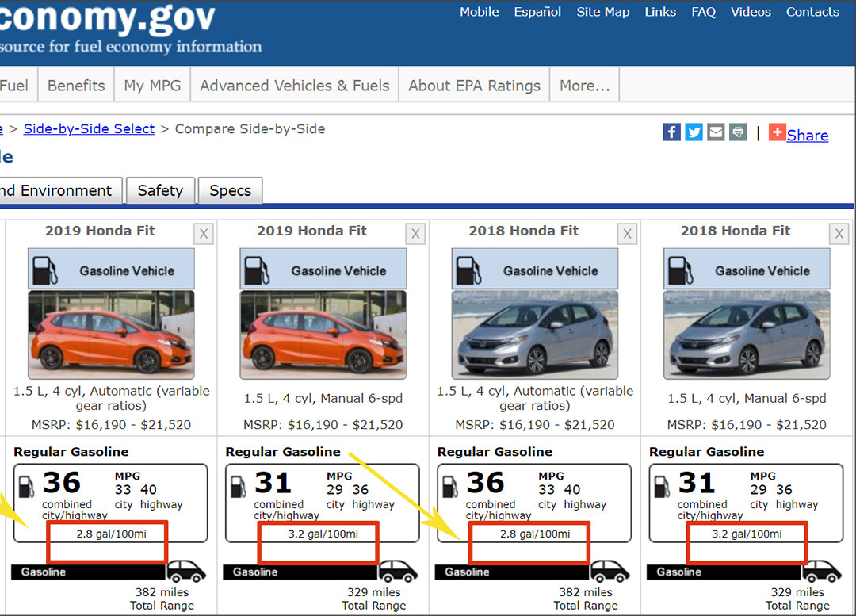856x616 pixels.
Task: Remove the first 2019 Honda Fit column
Action: point(204,234)
